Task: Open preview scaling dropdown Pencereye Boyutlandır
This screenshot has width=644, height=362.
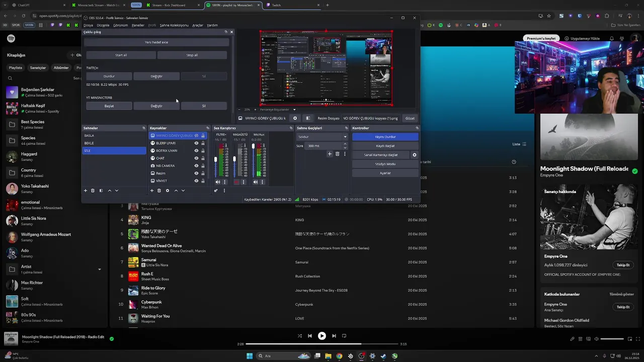Action: pos(277,110)
